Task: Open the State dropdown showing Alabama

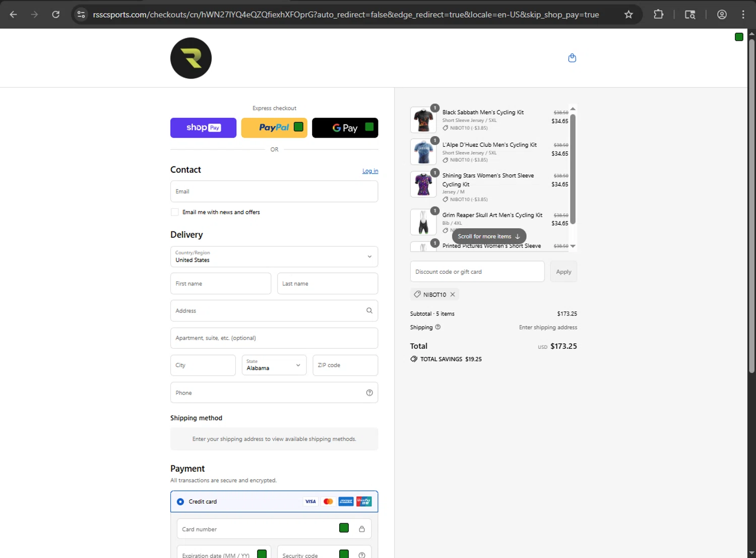Action: pos(274,365)
